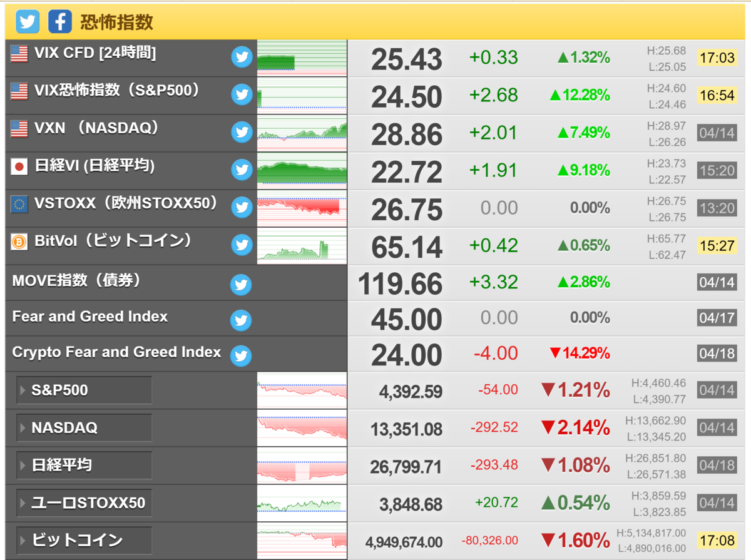Click the 15:27 timestamp badge

(x=717, y=246)
